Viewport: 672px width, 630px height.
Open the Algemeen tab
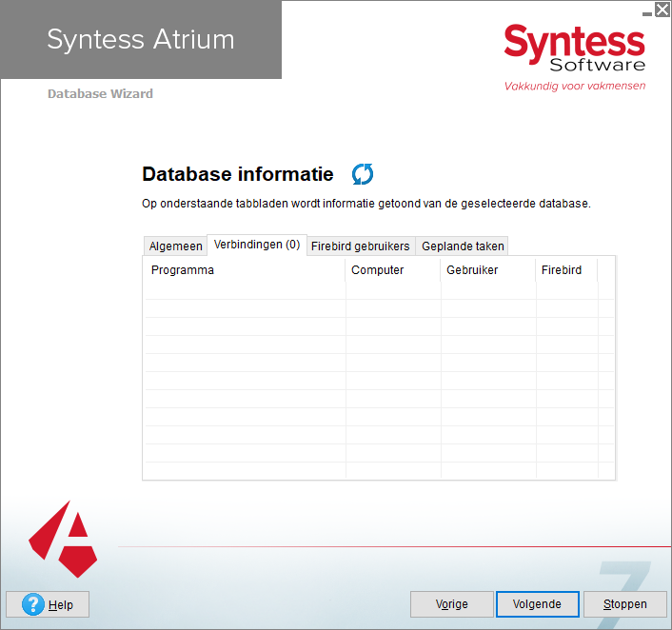click(176, 246)
